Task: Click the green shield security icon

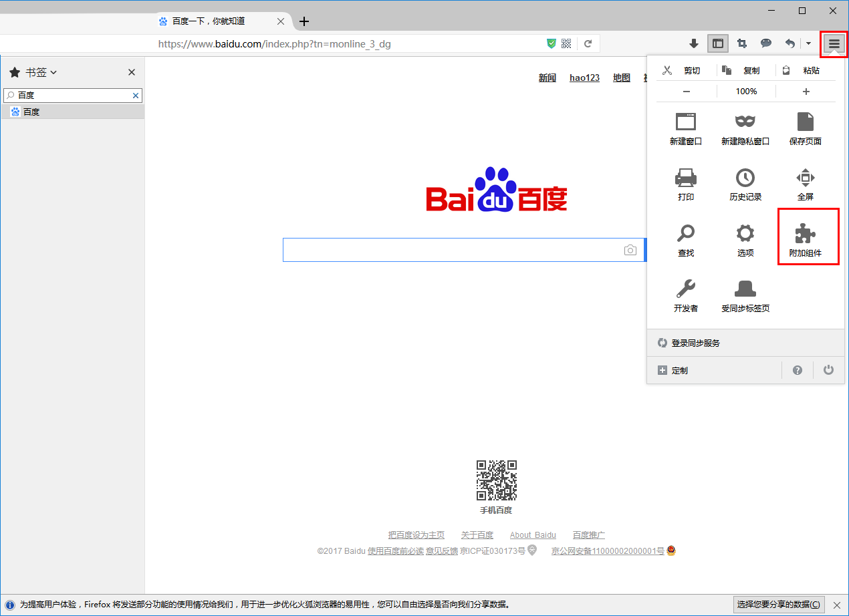Action: pos(552,43)
